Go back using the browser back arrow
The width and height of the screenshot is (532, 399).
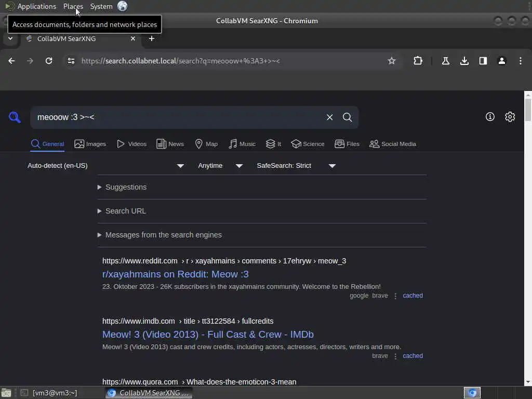11,61
